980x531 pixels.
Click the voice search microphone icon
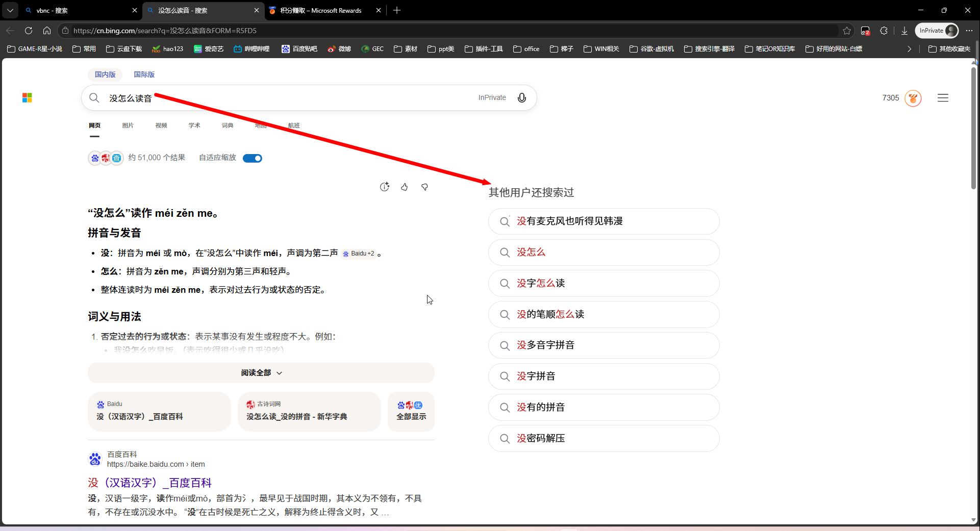(521, 97)
